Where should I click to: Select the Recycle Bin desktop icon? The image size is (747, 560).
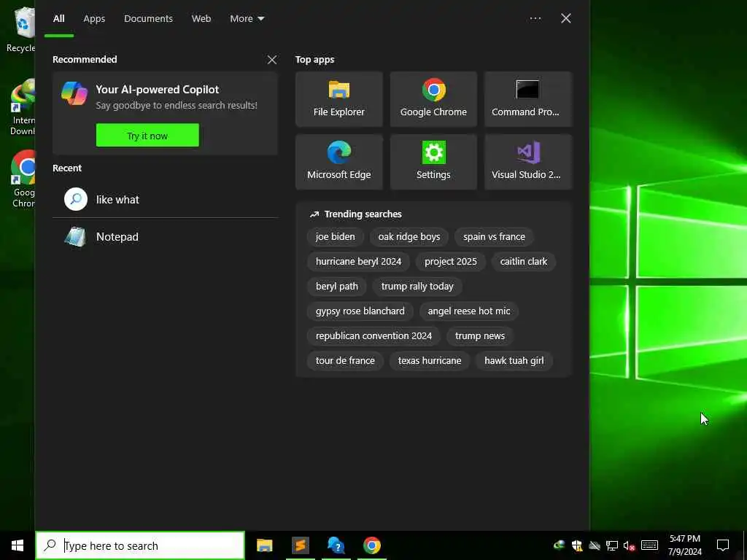point(21,29)
